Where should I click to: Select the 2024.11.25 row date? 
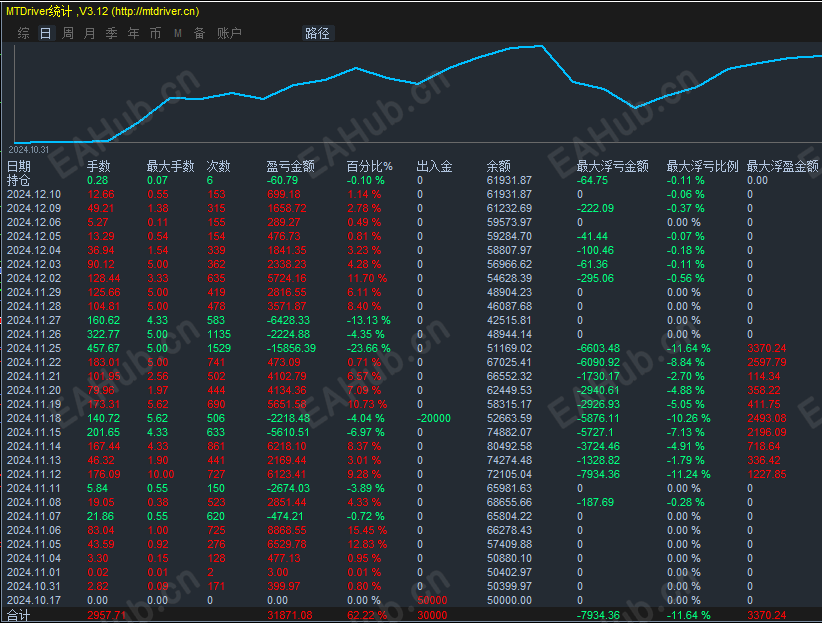tap(33, 348)
